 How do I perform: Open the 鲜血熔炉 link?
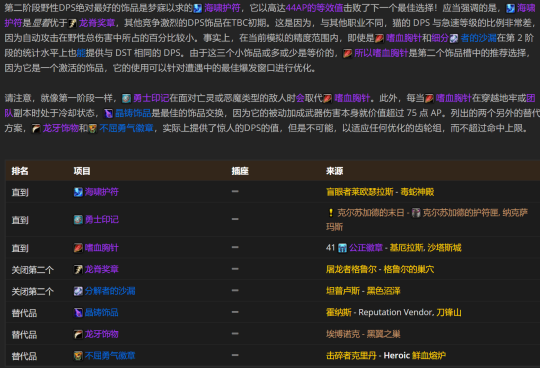coord(429,355)
